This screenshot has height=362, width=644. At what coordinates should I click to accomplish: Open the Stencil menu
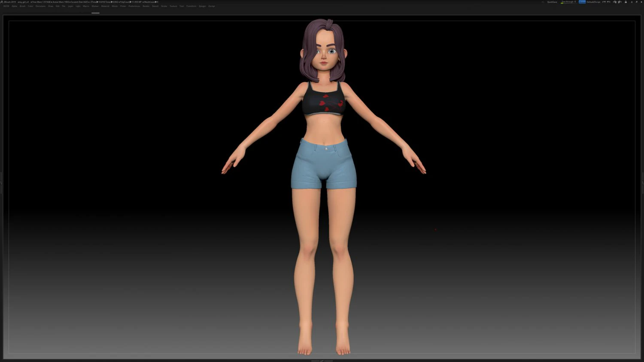(155, 6)
